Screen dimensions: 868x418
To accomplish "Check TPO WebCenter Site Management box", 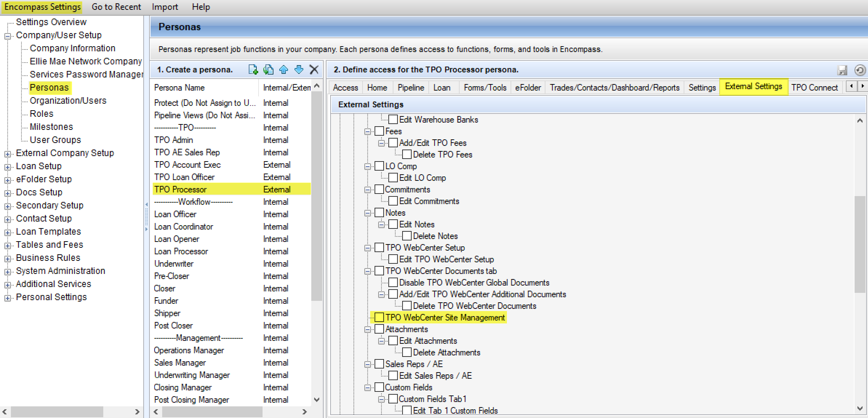I will pyautogui.click(x=379, y=318).
